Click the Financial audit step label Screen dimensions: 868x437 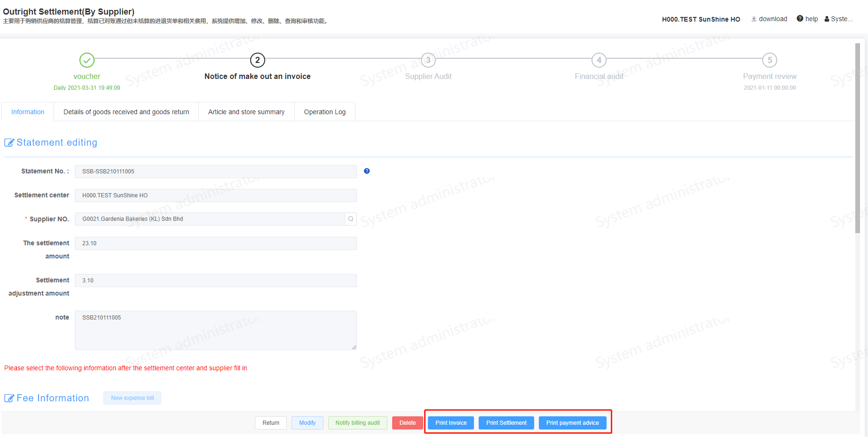(x=599, y=76)
